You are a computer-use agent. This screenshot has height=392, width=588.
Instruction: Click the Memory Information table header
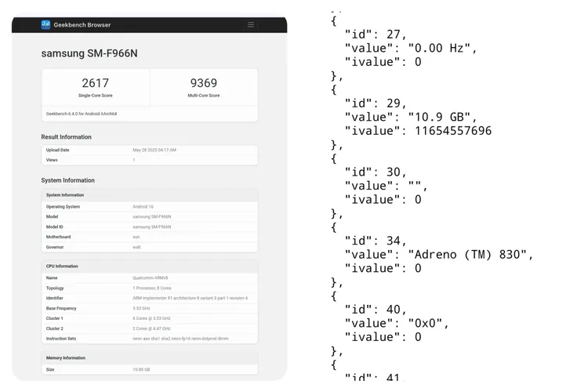point(66,358)
